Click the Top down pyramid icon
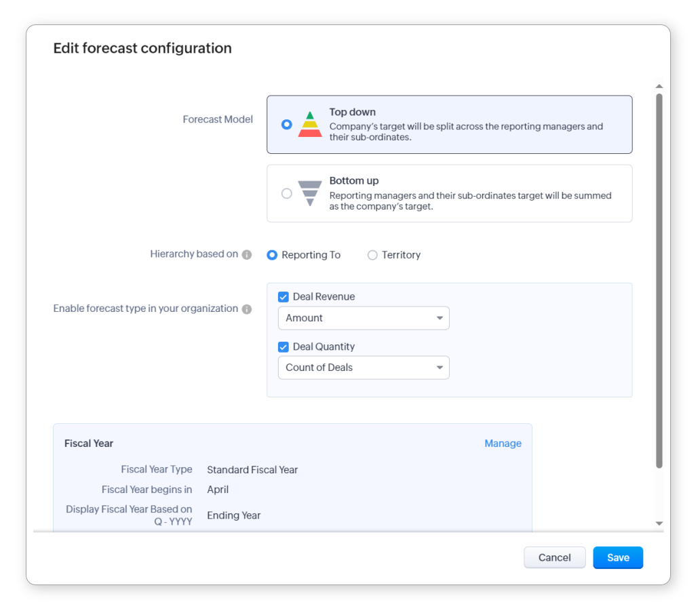The width and height of the screenshot is (700, 615). tap(310, 125)
